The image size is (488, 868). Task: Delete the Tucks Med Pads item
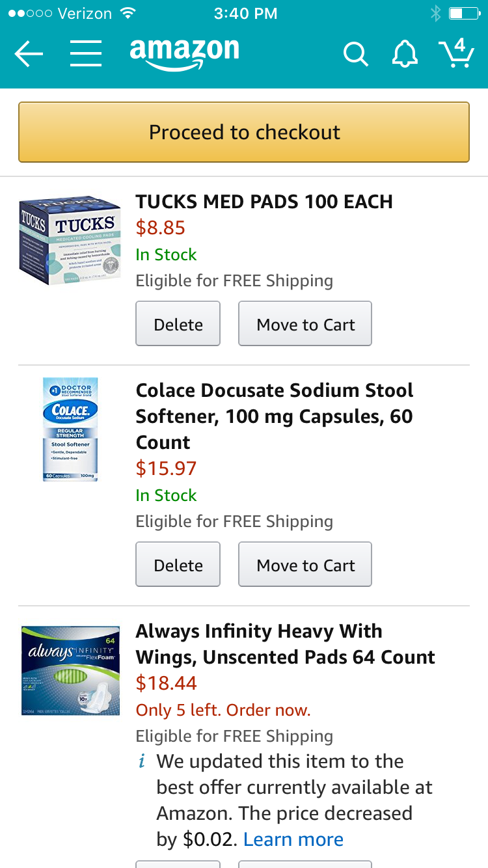click(x=178, y=323)
